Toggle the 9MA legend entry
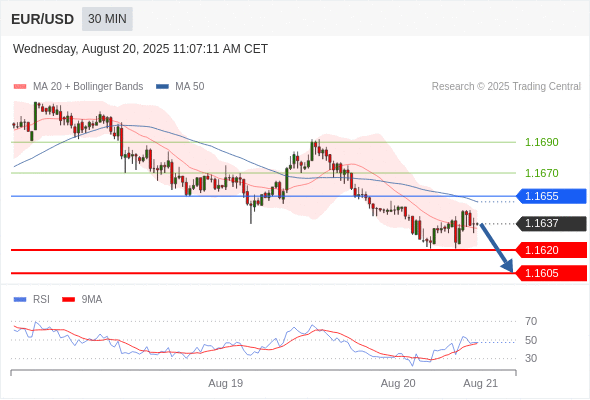590x400 pixels. 82,300
